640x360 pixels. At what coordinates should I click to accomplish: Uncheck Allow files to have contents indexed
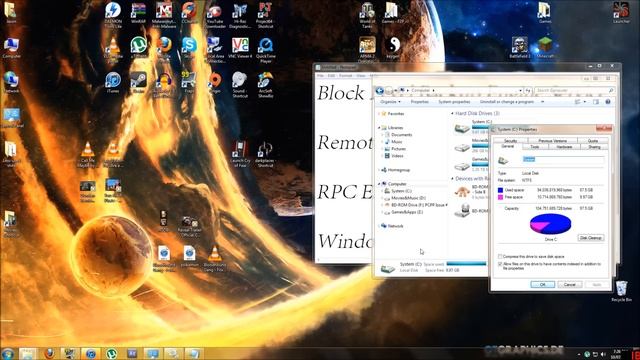pyautogui.click(x=500, y=264)
